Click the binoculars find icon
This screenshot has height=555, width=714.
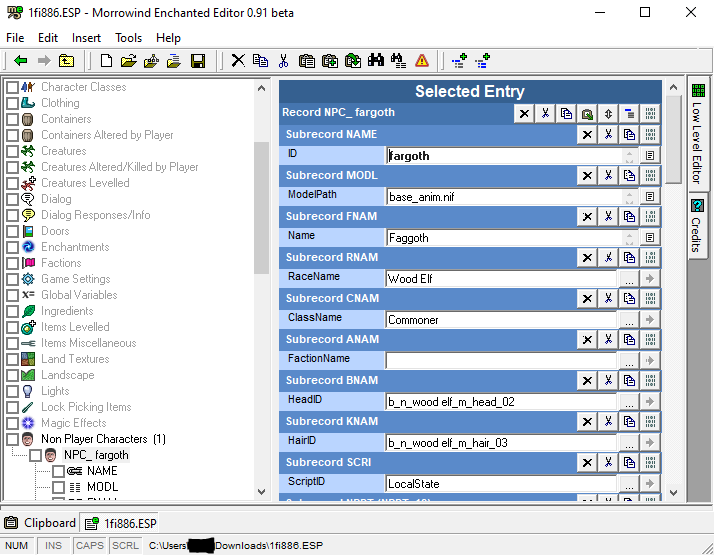376,61
